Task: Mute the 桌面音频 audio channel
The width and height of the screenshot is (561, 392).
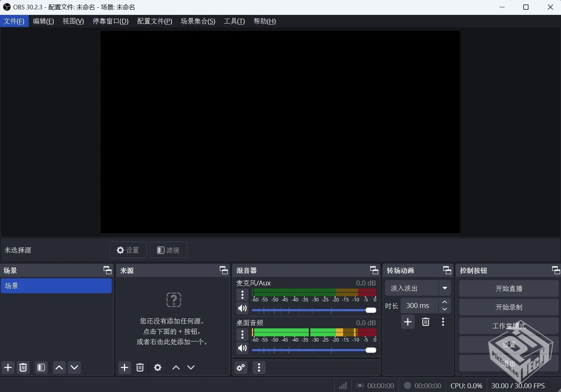Action: coord(242,348)
